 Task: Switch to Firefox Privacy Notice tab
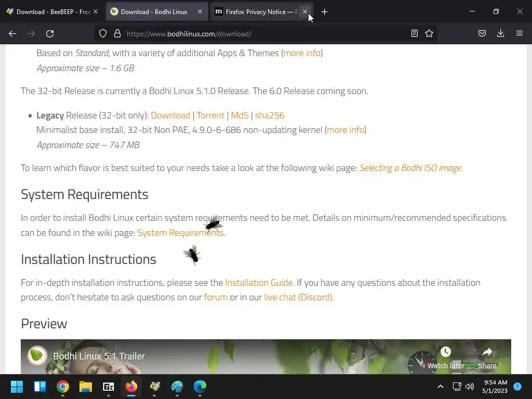tap(261, 12)
